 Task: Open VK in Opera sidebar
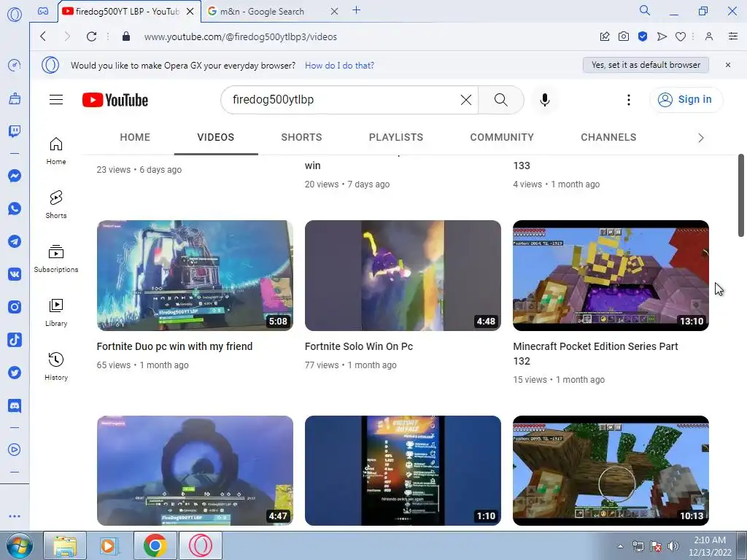(15, 274)
